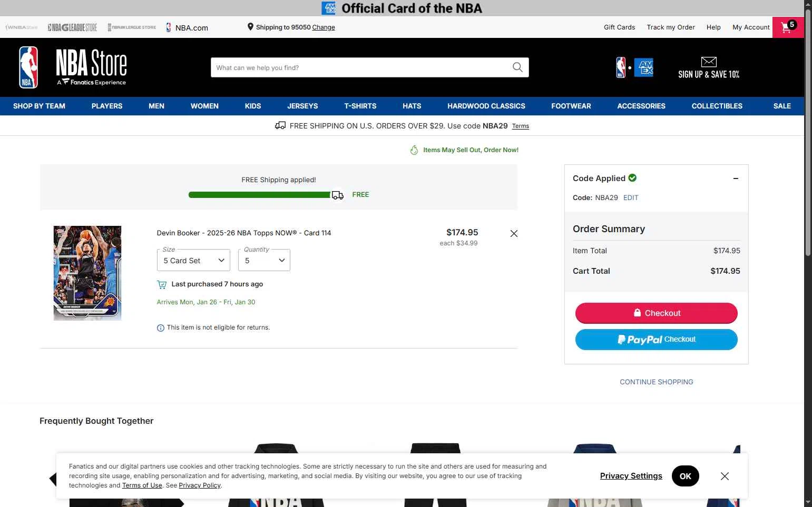Open SHOP BY TEAM menu
This screenshot has width=812, height=507.
pyautogui.click(x=39, y=106)
